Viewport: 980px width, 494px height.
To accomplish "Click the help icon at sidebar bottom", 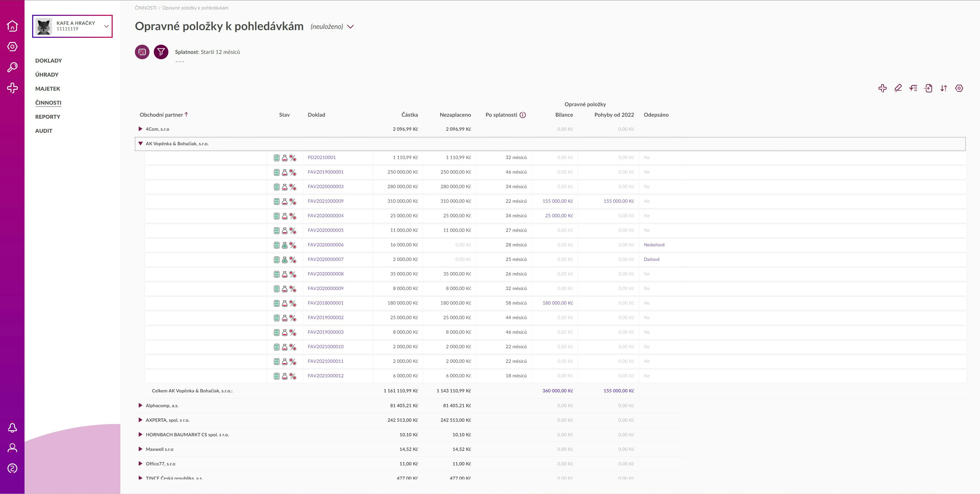I will click(12, 468).
